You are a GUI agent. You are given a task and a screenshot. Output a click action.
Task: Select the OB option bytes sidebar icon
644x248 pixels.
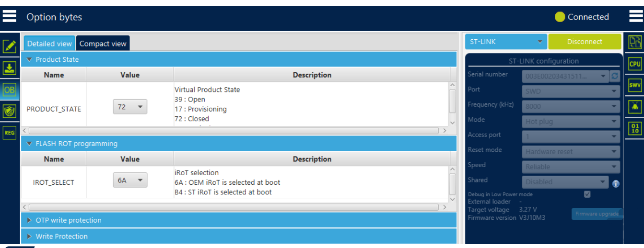coord(10,90)
